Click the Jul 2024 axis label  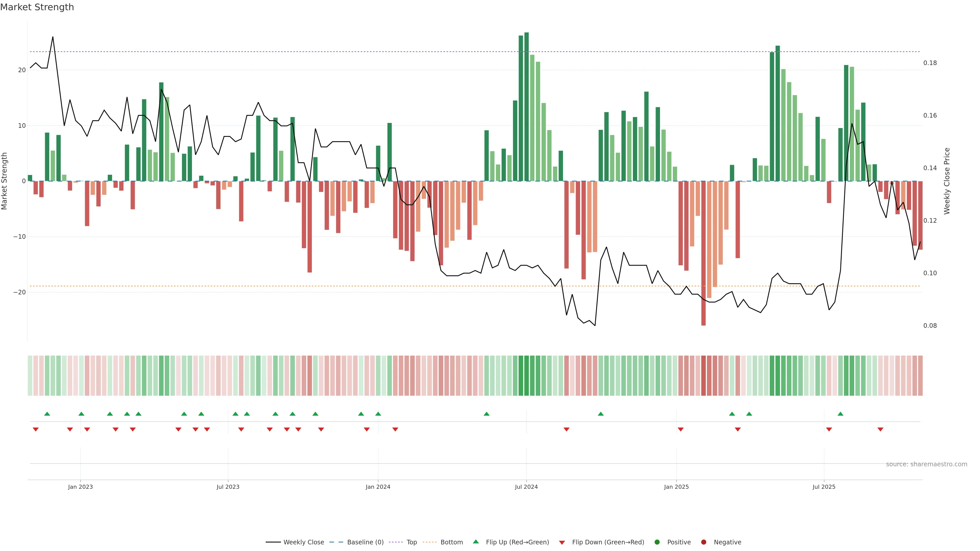[526, 487]
